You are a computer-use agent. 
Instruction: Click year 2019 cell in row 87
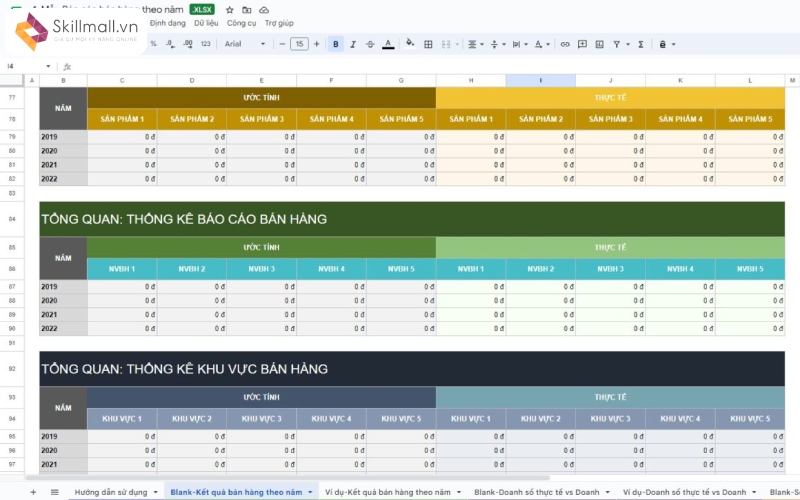[63, 286]
